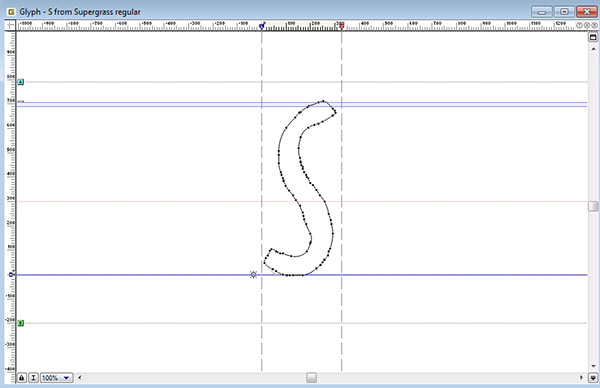
Task: Close the glyph window
Action: 587,11
